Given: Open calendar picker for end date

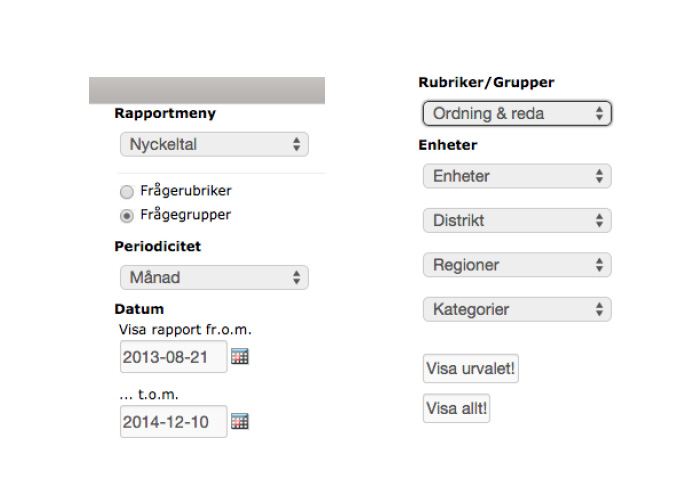Looking at the screenshot, I should pyautogui.click(x=240, y=422).
